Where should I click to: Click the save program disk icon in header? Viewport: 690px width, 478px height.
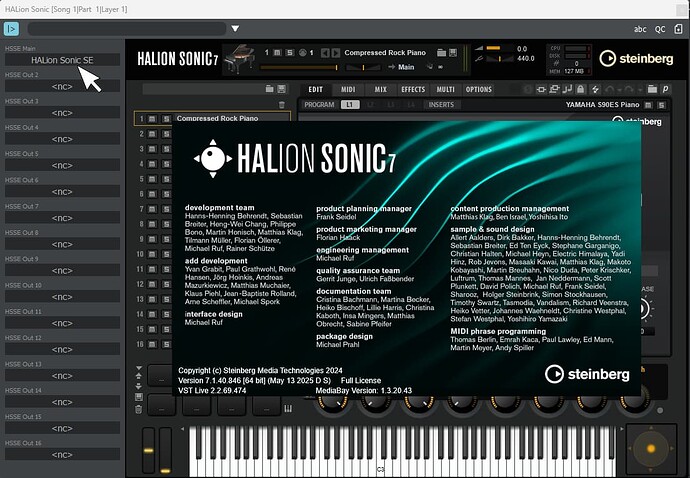(453, 52)
